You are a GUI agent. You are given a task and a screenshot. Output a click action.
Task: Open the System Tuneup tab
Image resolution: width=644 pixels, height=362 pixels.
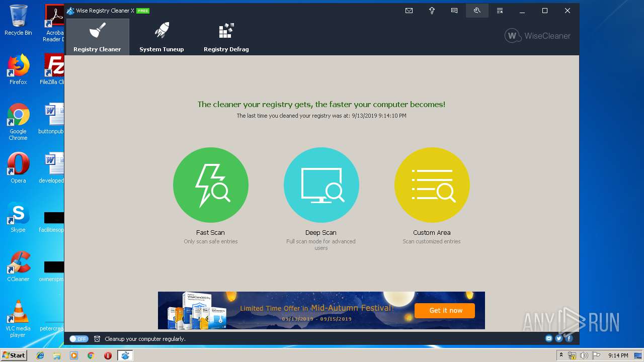coord(162,37)
